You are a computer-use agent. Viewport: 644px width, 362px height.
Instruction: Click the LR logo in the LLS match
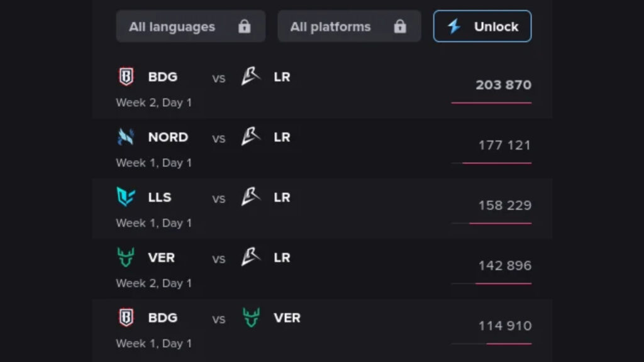[x=249, y=197]
